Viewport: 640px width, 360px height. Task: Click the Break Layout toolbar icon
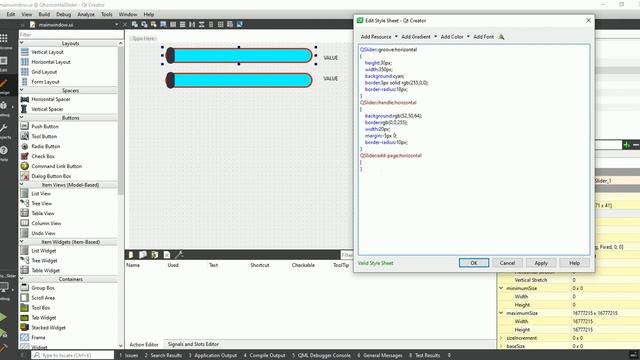pyautogui.click(x=230, y=24)
